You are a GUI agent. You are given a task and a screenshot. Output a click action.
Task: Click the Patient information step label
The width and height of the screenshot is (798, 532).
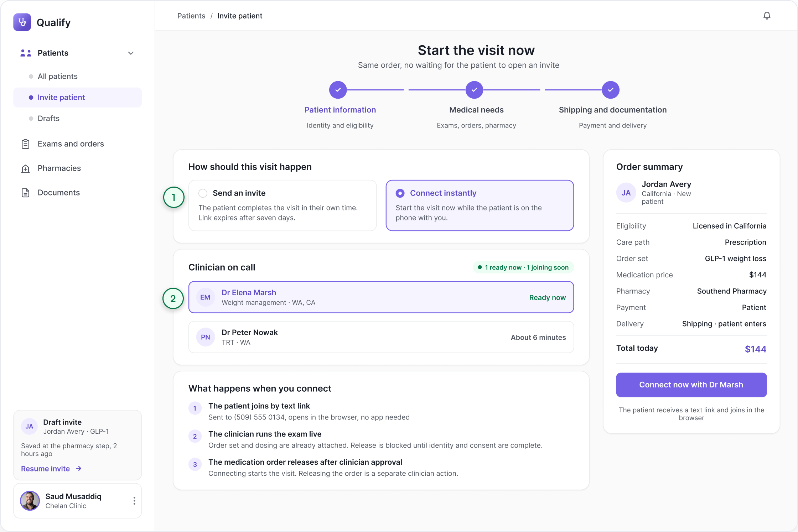340,110
